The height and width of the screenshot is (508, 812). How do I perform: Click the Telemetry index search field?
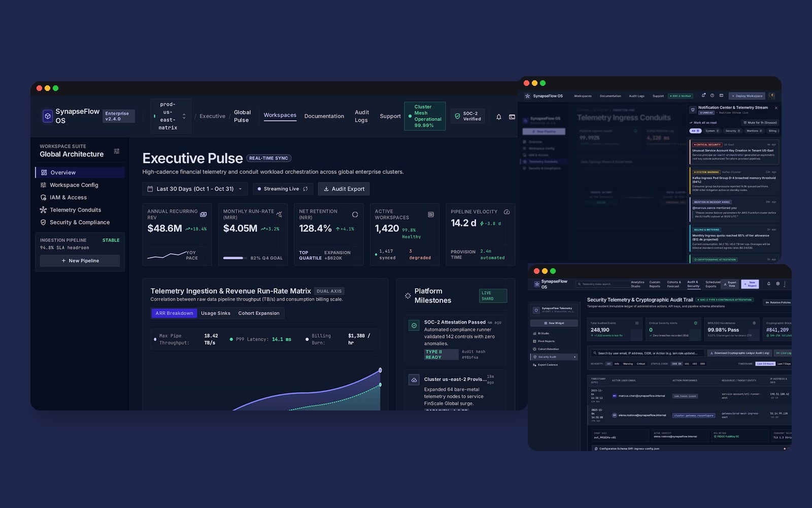click(x=603, y=284)
